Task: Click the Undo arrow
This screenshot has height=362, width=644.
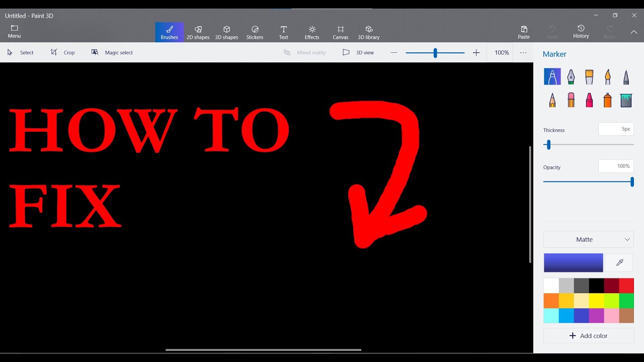Action: [x=552, y=29]
